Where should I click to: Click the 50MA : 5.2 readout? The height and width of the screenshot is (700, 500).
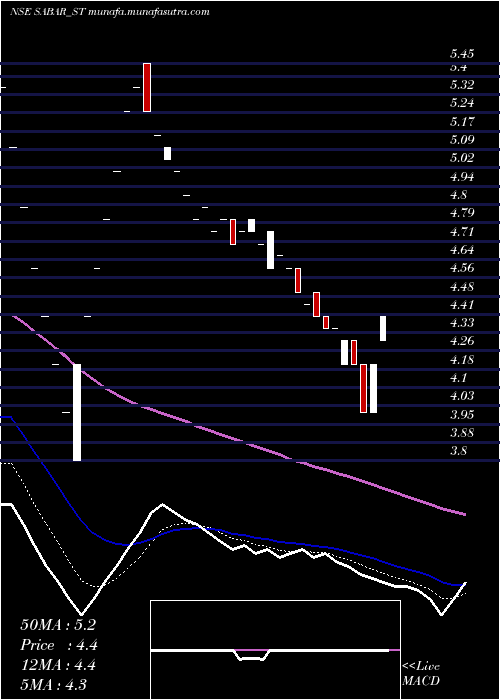click(58, 625)
